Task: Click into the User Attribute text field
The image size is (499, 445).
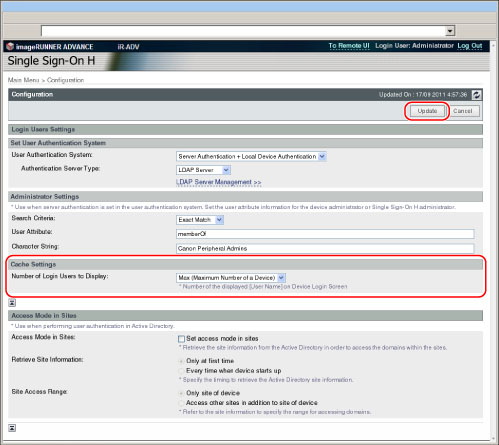Action: pos(325,234)
